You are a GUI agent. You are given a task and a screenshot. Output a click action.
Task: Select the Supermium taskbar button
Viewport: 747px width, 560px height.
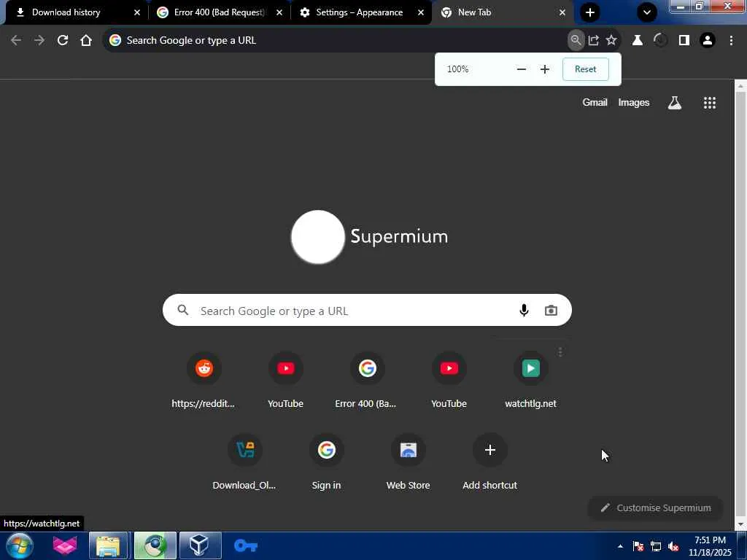(155, 545)
